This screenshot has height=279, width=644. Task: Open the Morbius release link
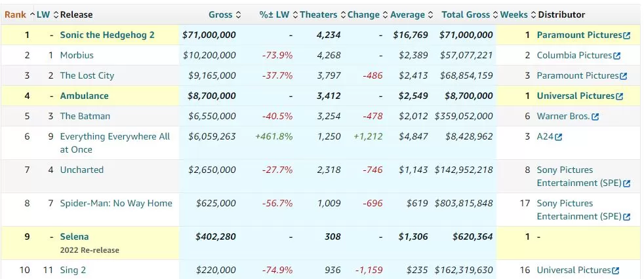pyautogui.click(x=77, y=55)
